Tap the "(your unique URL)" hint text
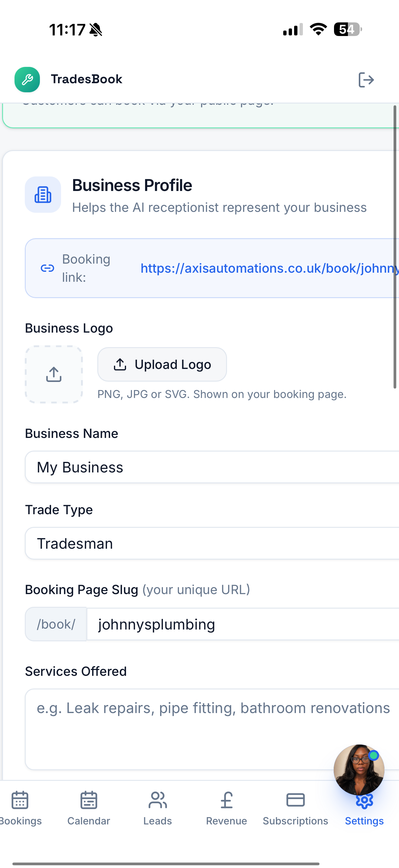Image resolution: width=399 pixels, height=868 pixels. tap(196, 590)
